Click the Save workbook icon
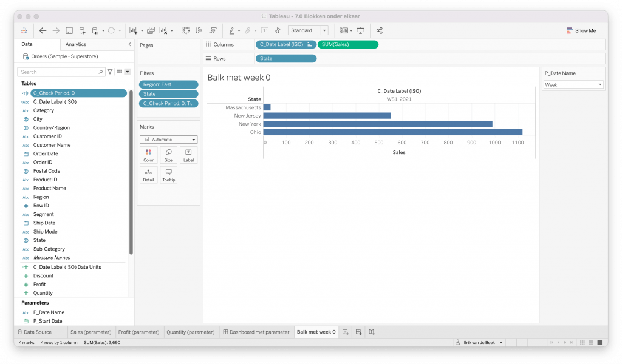Image resolution: width=622 pixels, height=364 pixels. pyautogui.click(x=69, y=30)
